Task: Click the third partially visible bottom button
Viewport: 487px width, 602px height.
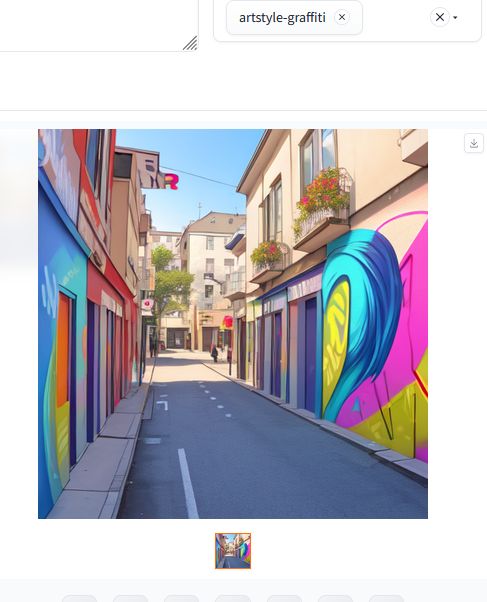Action: (x=182, y=599)
